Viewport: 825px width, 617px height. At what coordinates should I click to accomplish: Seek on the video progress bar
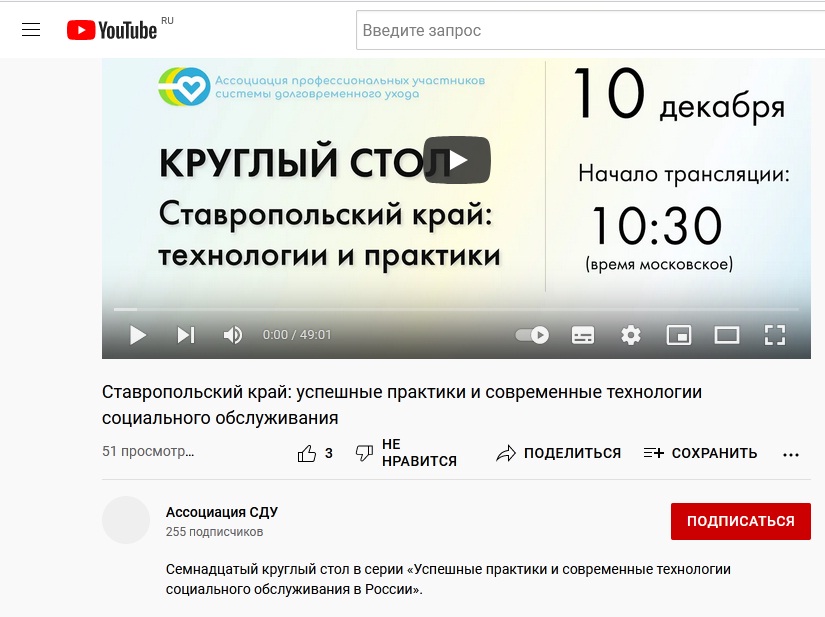pyautogui.click(x=456, y=309)
